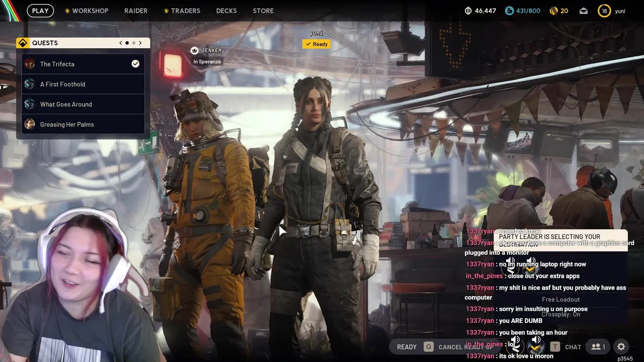This screenshot has width=644, height=362.
Task: Click the yellow Ready status badge
Action: coord(316,44)
